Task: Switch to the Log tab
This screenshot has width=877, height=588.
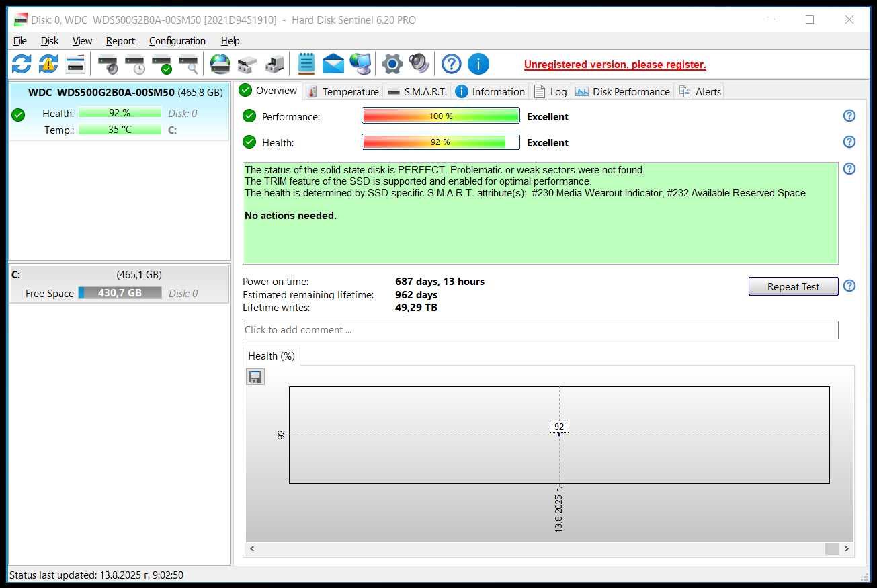Action: click(x=550, y=92)
